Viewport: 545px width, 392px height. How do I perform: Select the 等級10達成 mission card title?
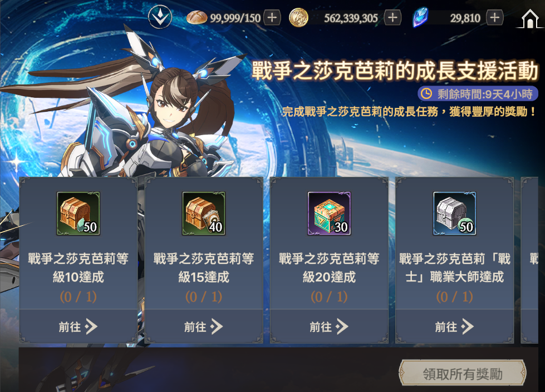point(78,267)
